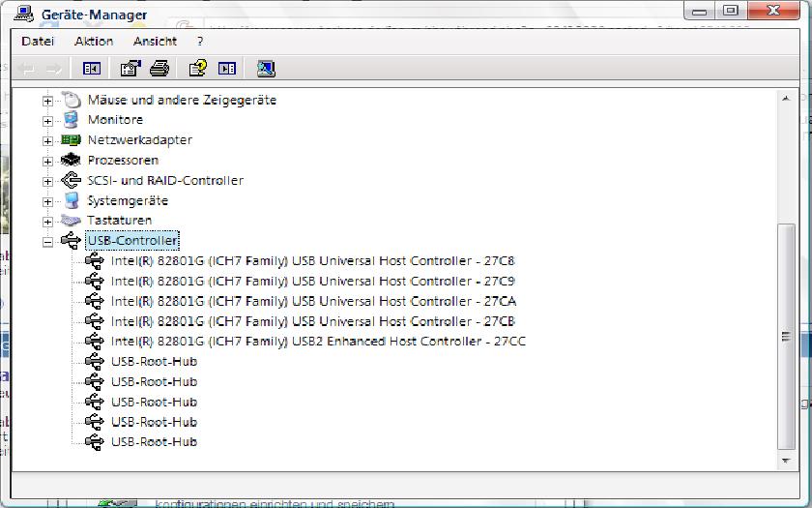Select the Tastaturen tree label
812x508 pixels.
119,221
